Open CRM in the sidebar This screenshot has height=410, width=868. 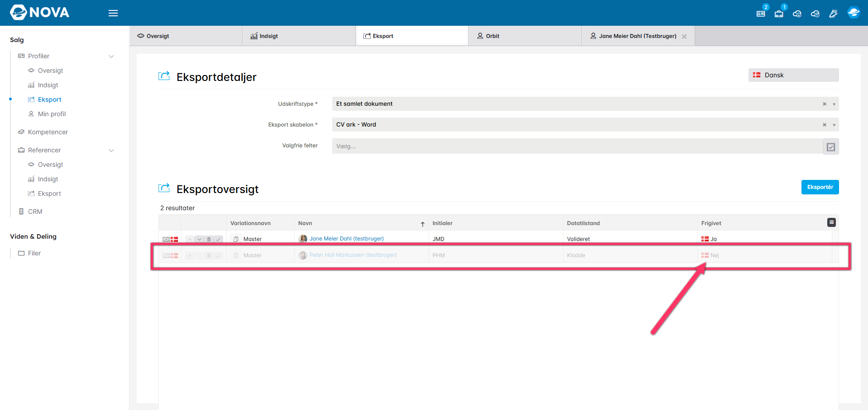[35, 212]
